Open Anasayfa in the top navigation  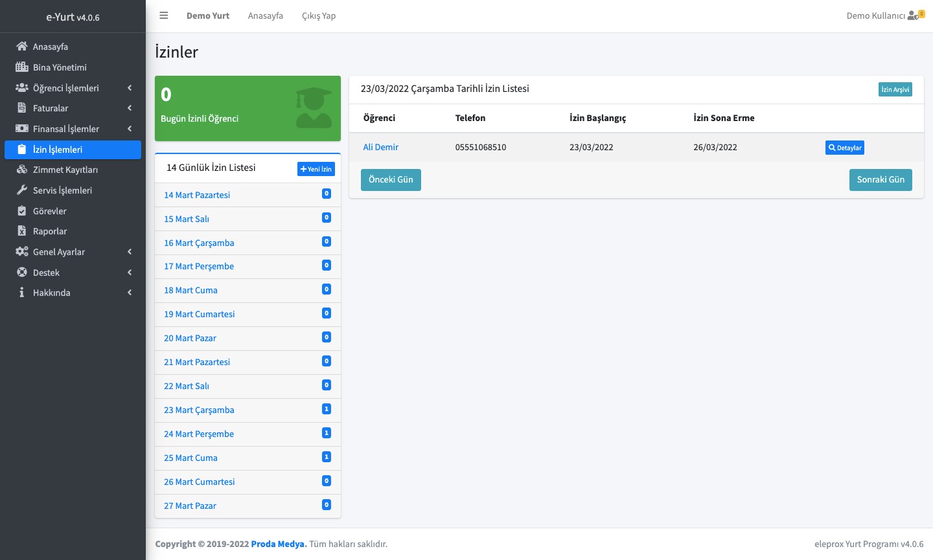(266, 16)
